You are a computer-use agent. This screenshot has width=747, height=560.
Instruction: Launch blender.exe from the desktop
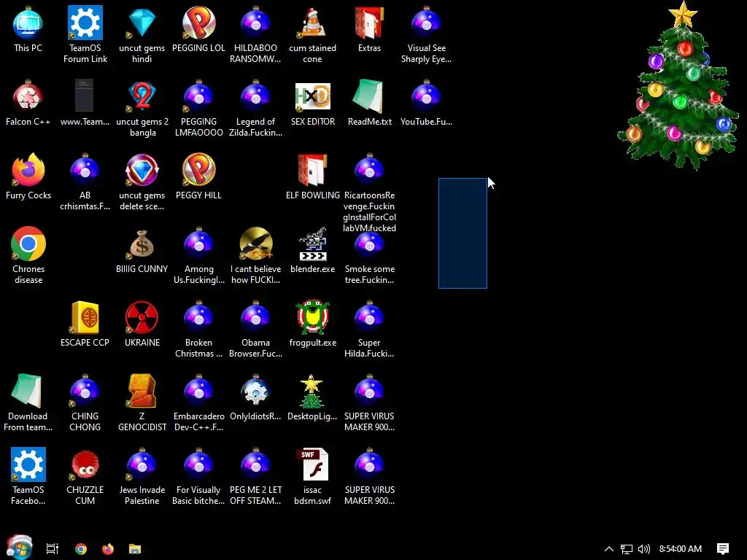(312, 244)
